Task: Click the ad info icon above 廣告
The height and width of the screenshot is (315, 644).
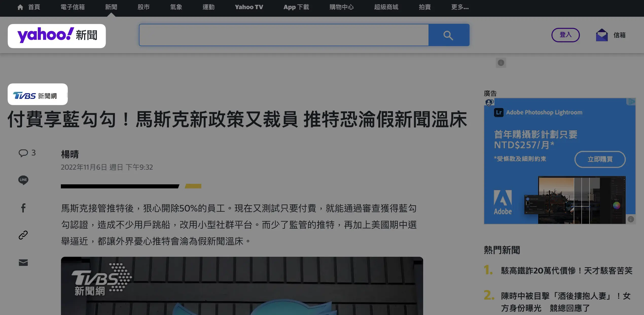Action: (x=501, y=63)
